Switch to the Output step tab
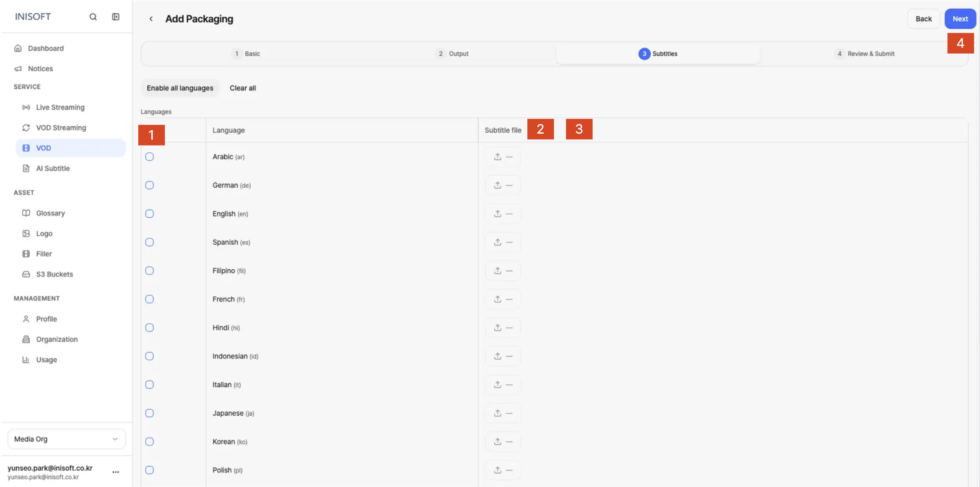Image resolution: width=980 pixels, height=487 pixels. 452,54
